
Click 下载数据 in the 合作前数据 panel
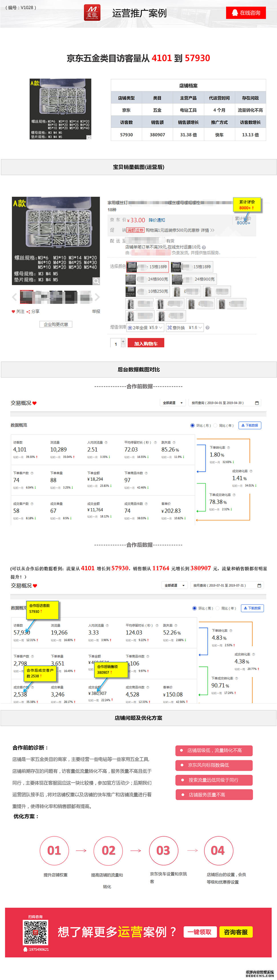tap(250, 425)
